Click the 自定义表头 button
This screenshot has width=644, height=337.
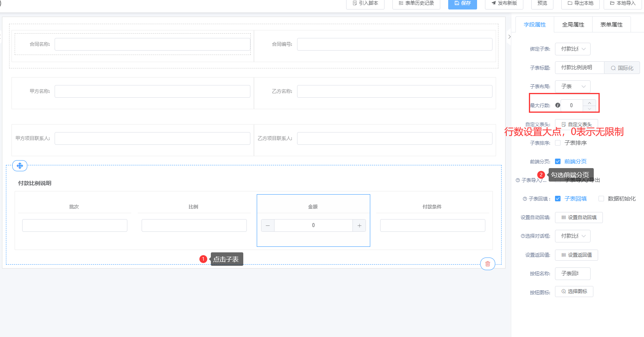pyautogui.click(x=576, y=124)
